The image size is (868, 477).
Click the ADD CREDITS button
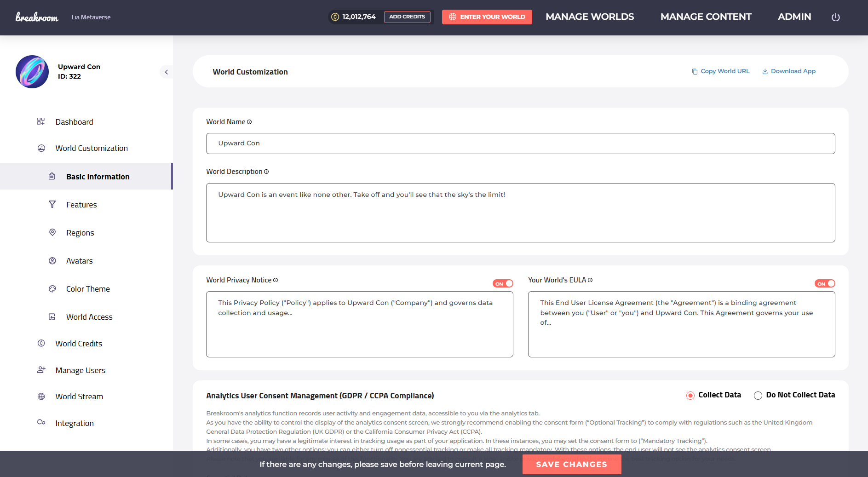[x=407, y=17]
